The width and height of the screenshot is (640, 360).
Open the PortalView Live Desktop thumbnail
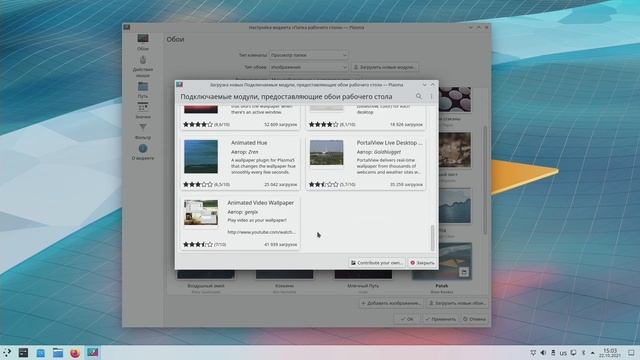(327, 153)
